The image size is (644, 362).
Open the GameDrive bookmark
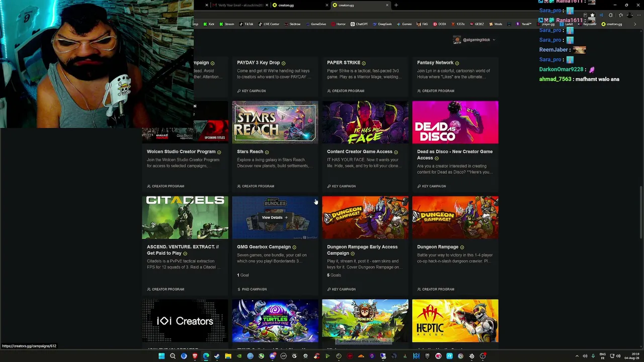coord(316,24)
